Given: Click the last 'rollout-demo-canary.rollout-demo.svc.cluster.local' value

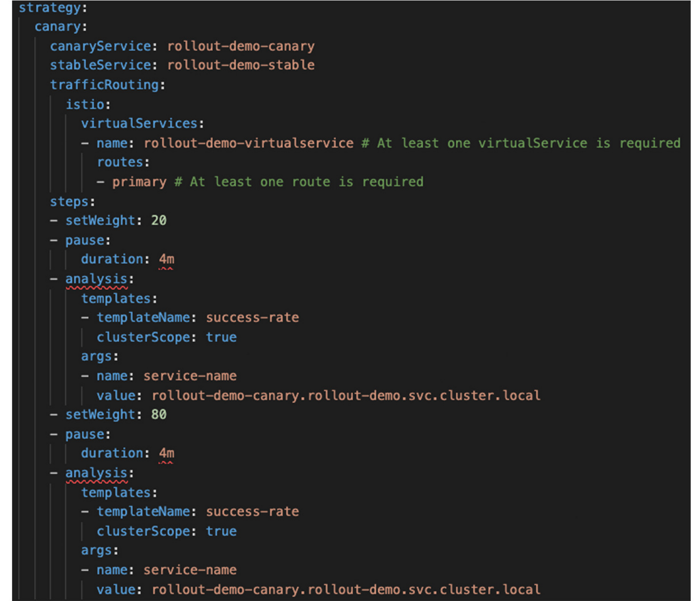Looking at the screenshot, I should 346,590.
